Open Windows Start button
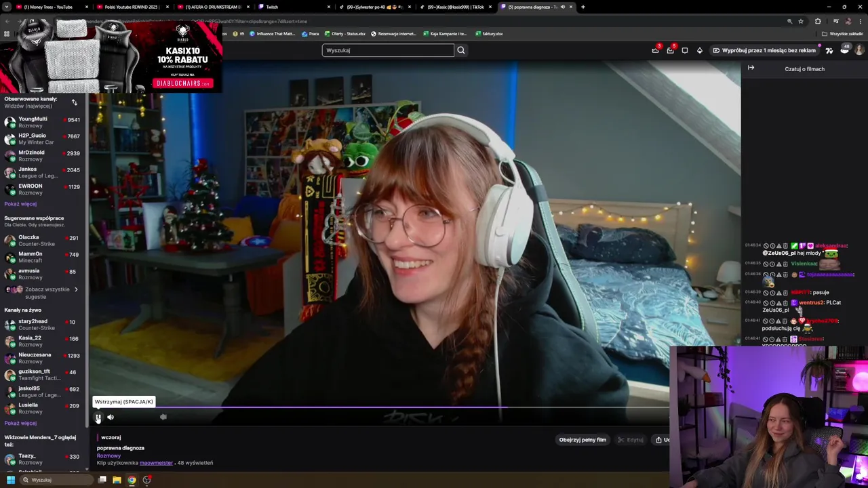Viewport: 868px width, 488px height. (x=11, y=480)
